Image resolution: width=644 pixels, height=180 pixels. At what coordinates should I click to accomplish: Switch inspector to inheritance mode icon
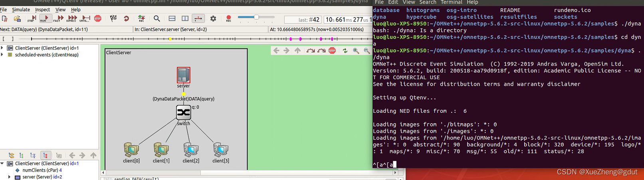pos(33,156)
